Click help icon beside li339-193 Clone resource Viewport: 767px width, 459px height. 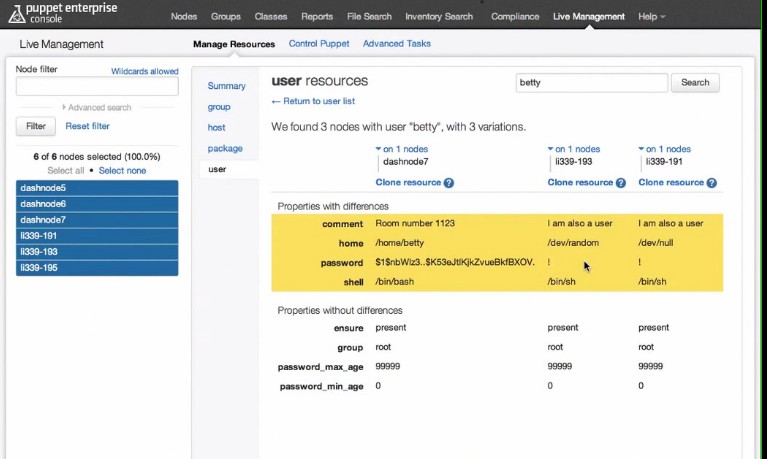[621, 183]
